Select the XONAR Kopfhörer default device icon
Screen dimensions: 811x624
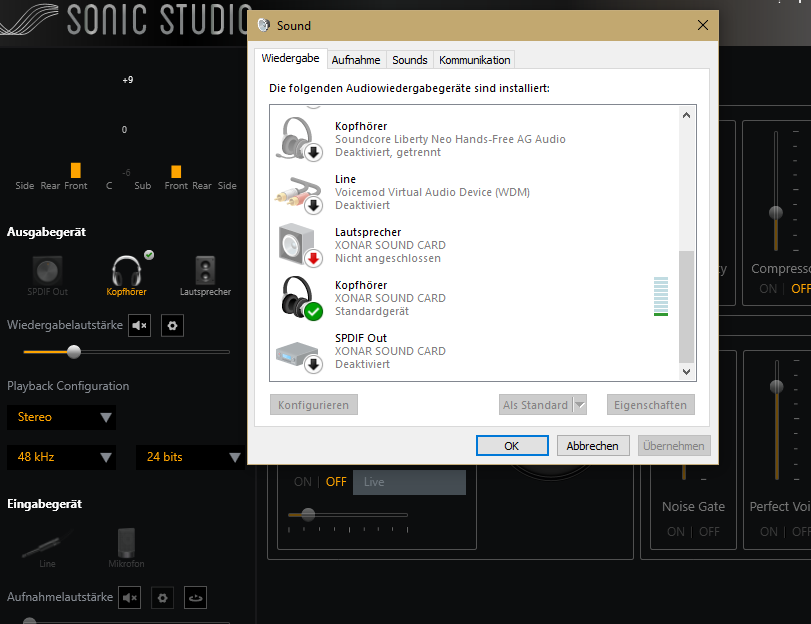click(301, 298)
